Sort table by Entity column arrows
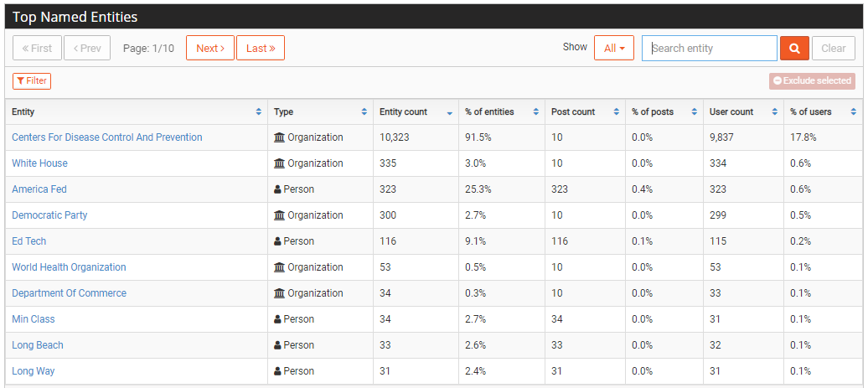The height and width of the screenshot is (388, 868). pos(259,111)
